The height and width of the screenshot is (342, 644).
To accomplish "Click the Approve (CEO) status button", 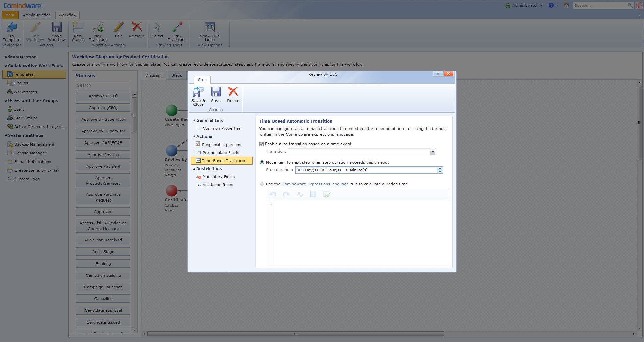I will point(103,96).
